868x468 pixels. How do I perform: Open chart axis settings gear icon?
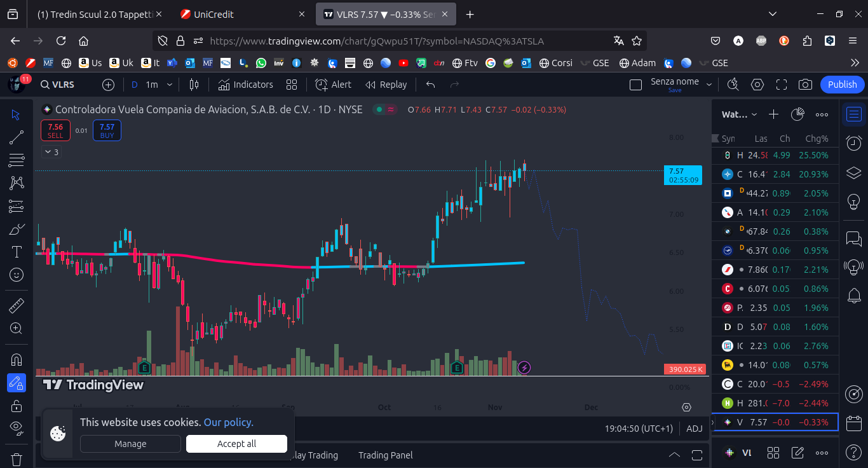click(x=686, y=407)
